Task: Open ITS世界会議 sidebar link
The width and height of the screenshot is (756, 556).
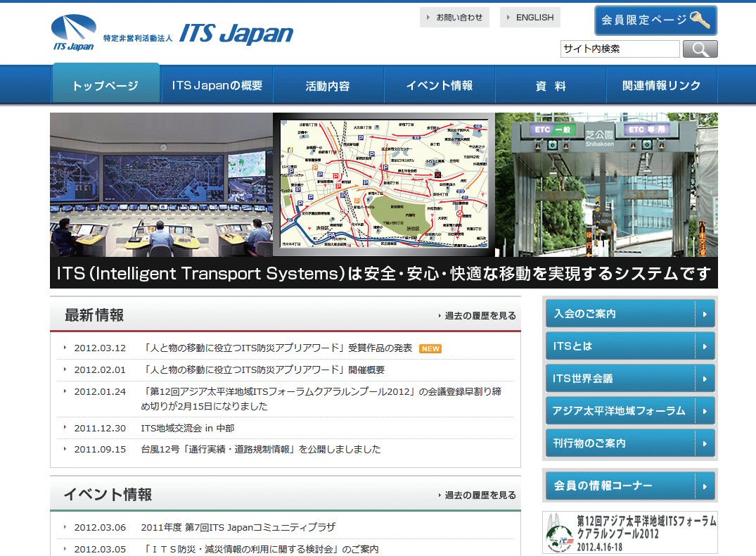Action: [630, 379]
